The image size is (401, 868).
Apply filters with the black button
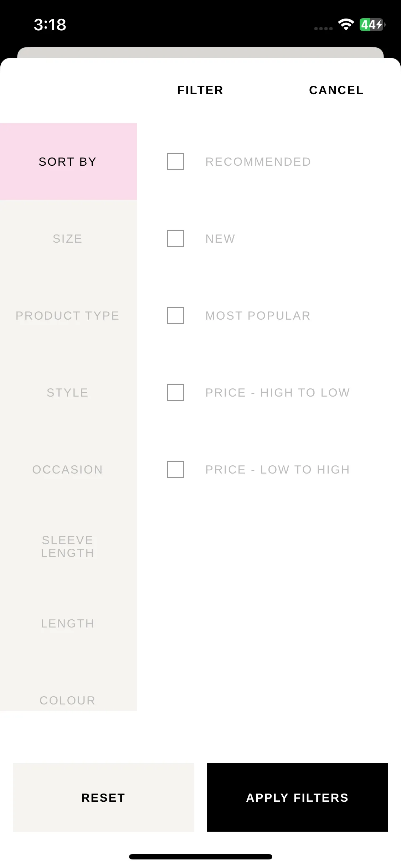point(298,797)
